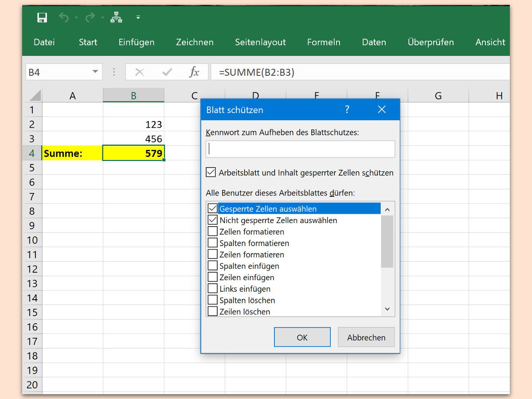Select the row 20 header

click(32, 384)
